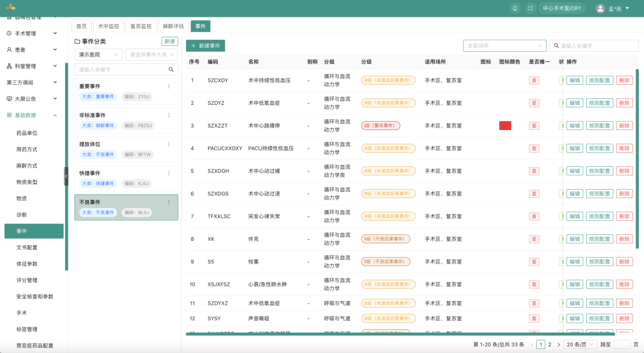The height and width of the screenshot is (353, 644).
Task: Click the 新建事件 button
Action: tap(205, 45)
